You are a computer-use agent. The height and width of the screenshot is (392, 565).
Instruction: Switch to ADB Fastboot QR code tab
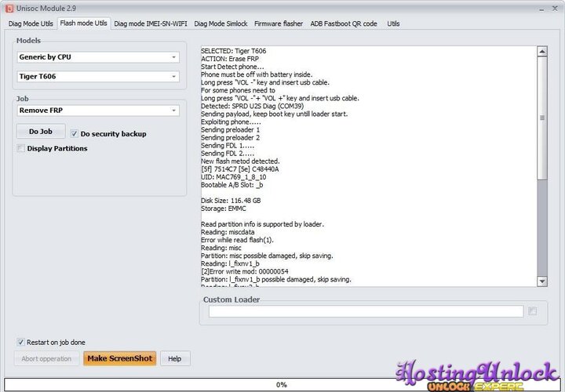coord(344,24)
